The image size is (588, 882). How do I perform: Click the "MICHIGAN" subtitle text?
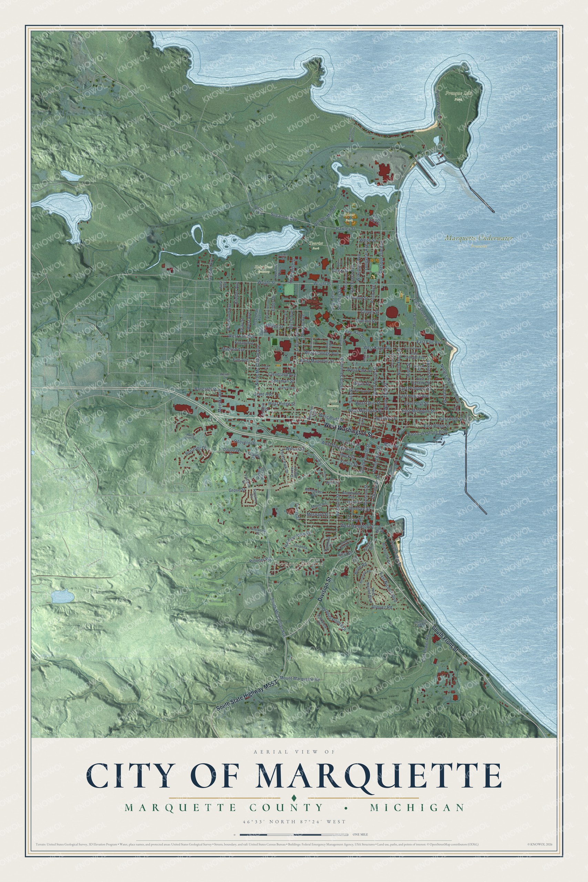[x=417, y=808]
